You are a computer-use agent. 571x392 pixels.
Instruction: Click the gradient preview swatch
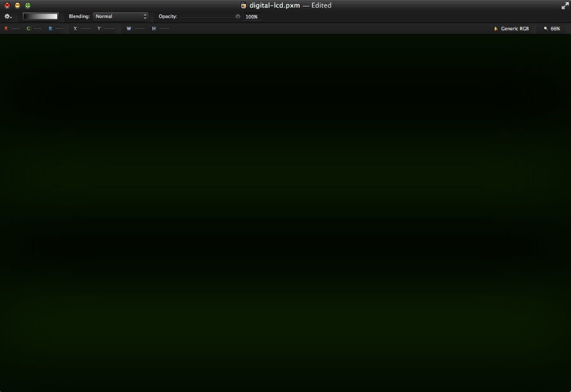tap(41, 16)
